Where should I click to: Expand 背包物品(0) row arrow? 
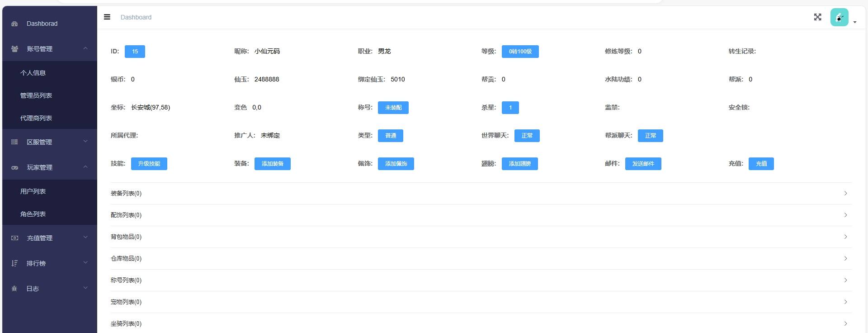[845, 237]
